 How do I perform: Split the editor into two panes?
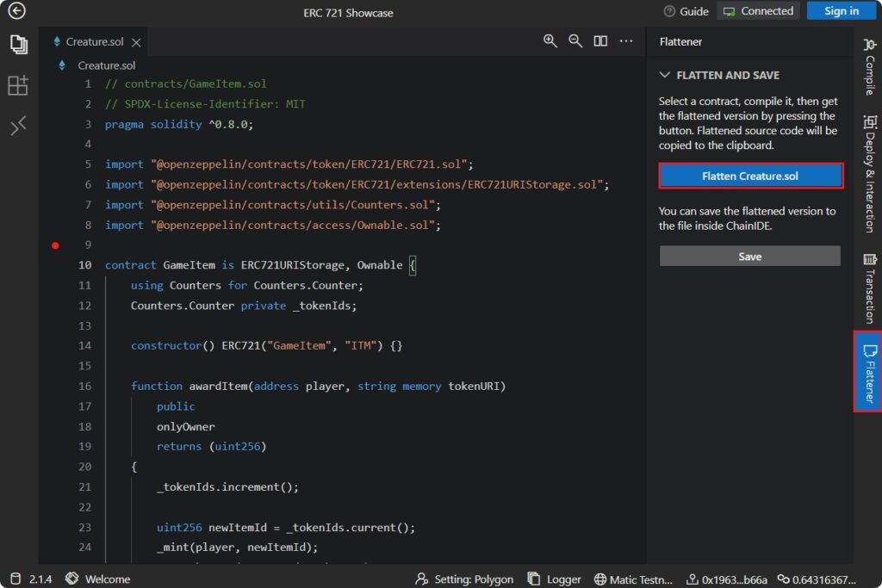tap(600, 41)
